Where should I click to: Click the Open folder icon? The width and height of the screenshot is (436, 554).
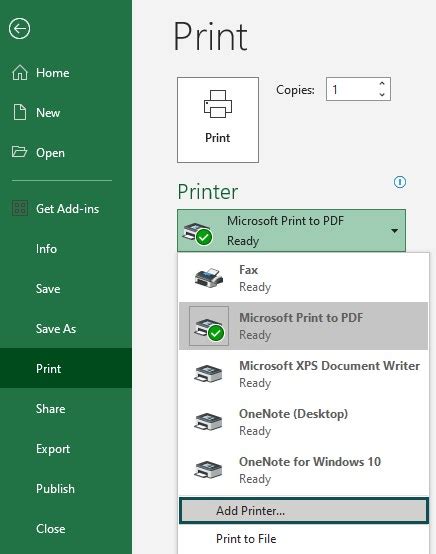click(19, 152)
